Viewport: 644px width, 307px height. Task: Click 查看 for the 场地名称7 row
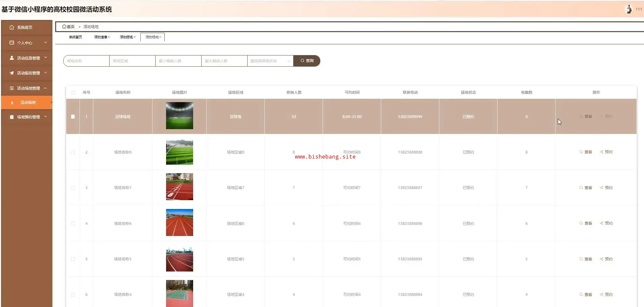[586, 188]
